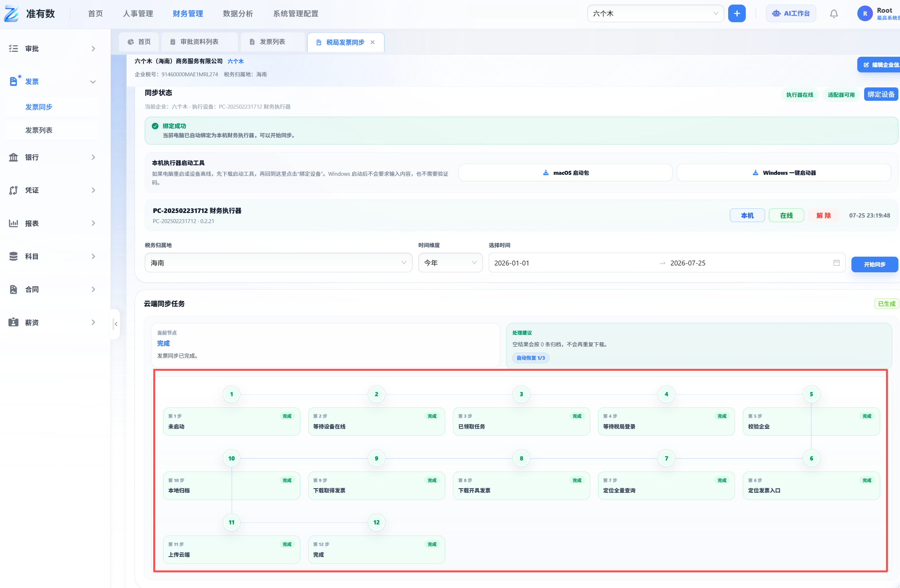The image size is (900, 588).
Task: Expand the 薪资 sidebar menu
Action: pyautogui.click(x=93, y=322)
